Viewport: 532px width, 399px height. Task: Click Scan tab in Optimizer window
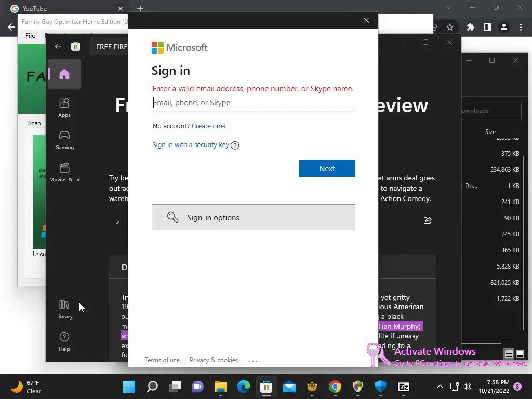[34, 123]
